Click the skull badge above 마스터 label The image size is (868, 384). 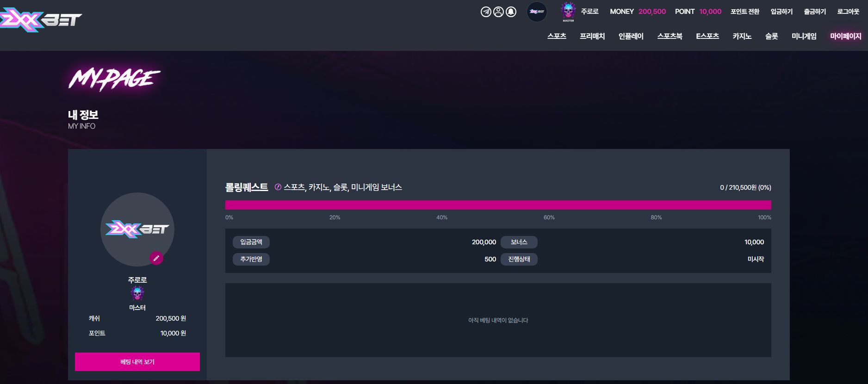(137, 293)
